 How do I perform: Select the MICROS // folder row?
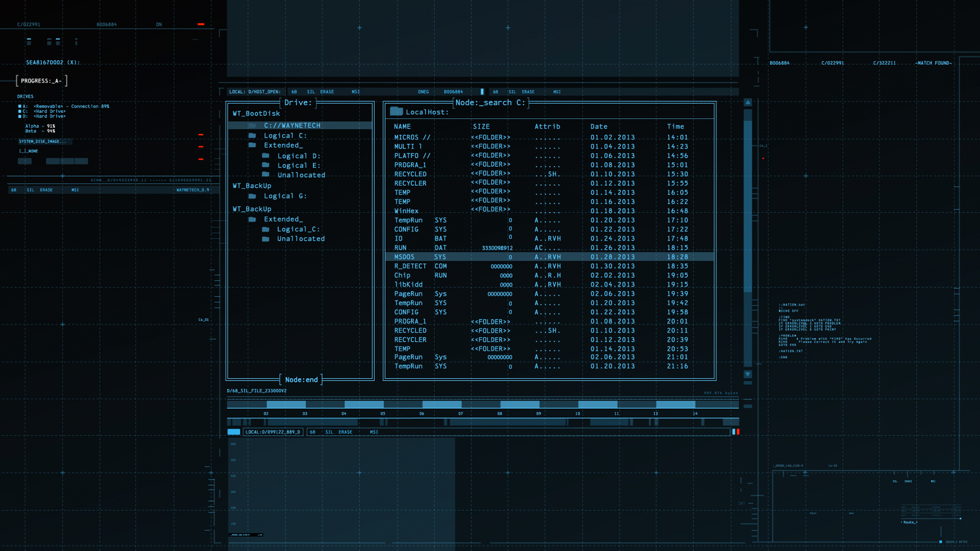coord(549,138)
